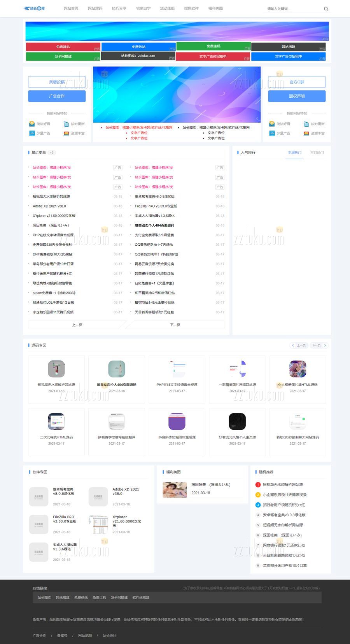
Task: Go to previous page in 源码专区 section
Action: (299, 345)
